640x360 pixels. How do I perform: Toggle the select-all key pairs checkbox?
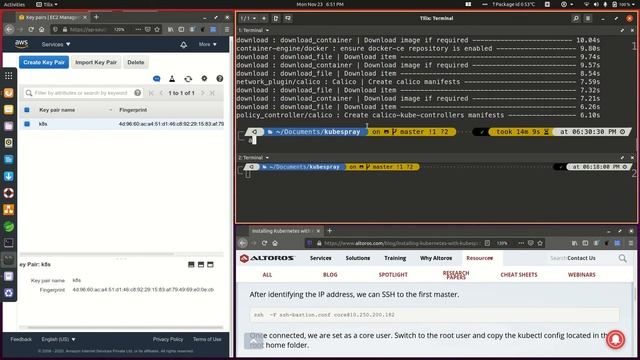tap(27, 110)
